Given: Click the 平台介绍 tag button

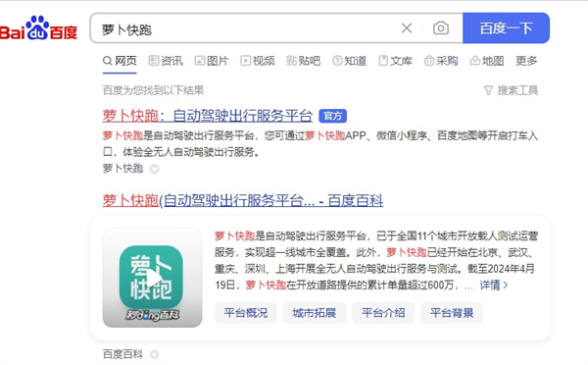Looking at the screenshot, I should tap(383, 313).
